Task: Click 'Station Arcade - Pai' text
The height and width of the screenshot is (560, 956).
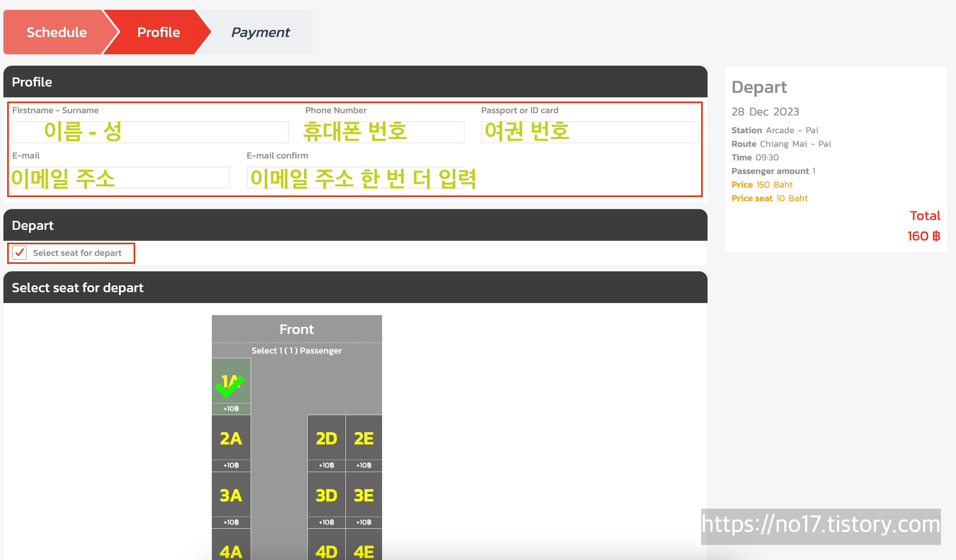Action: (775, 131)
